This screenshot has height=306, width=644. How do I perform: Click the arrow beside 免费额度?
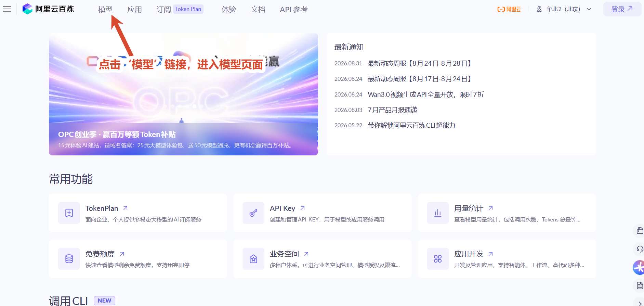[122, 254]
